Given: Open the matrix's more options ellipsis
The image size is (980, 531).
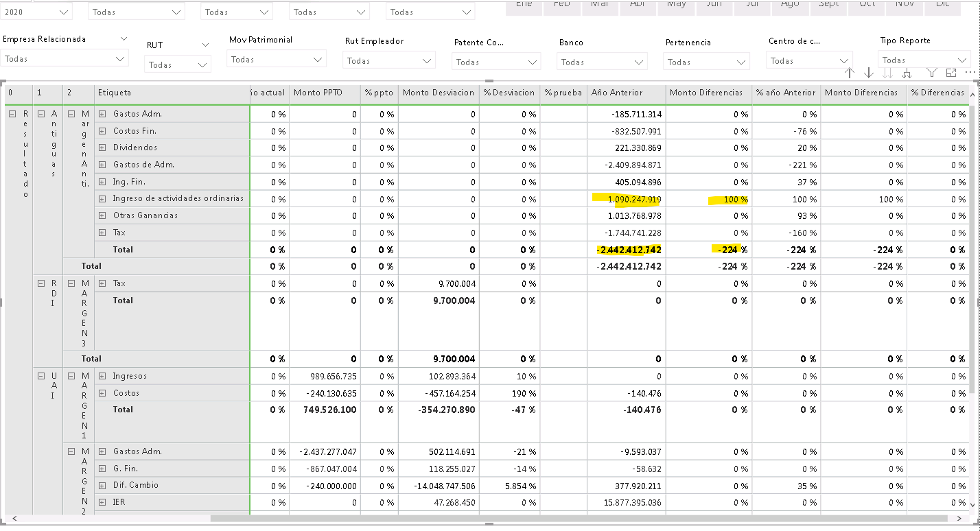Looking at the screenshot, I should click(x=970, y=72).
